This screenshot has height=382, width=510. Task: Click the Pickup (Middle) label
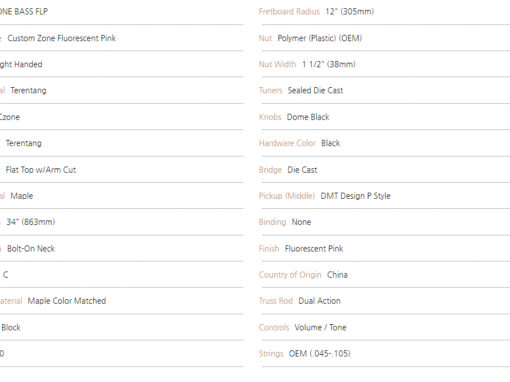pos(287,196)
